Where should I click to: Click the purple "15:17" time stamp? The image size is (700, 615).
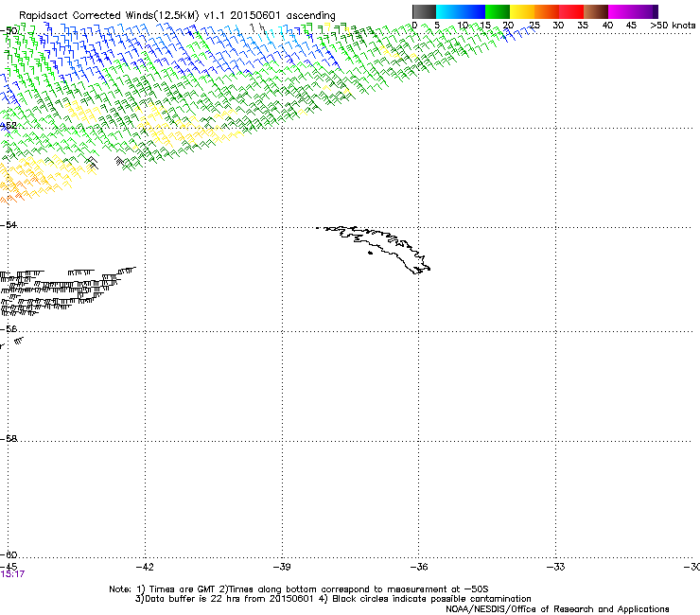click(x=12, y=574)
